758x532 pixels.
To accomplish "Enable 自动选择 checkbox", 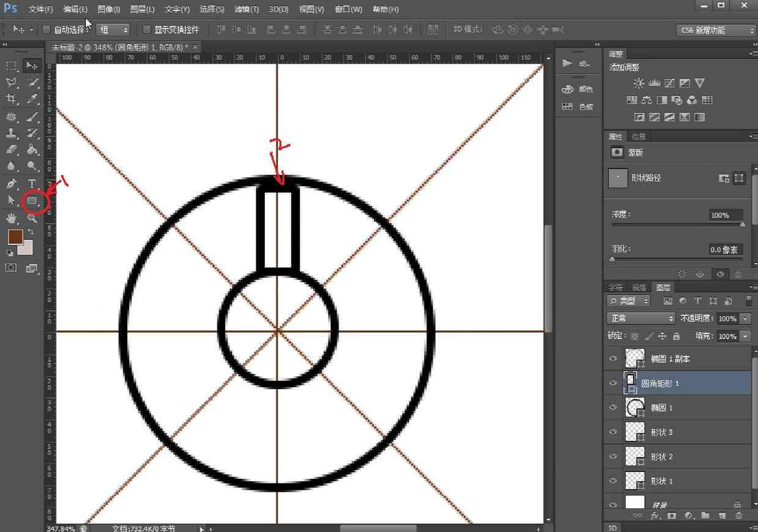I will (x=46, y=29).
